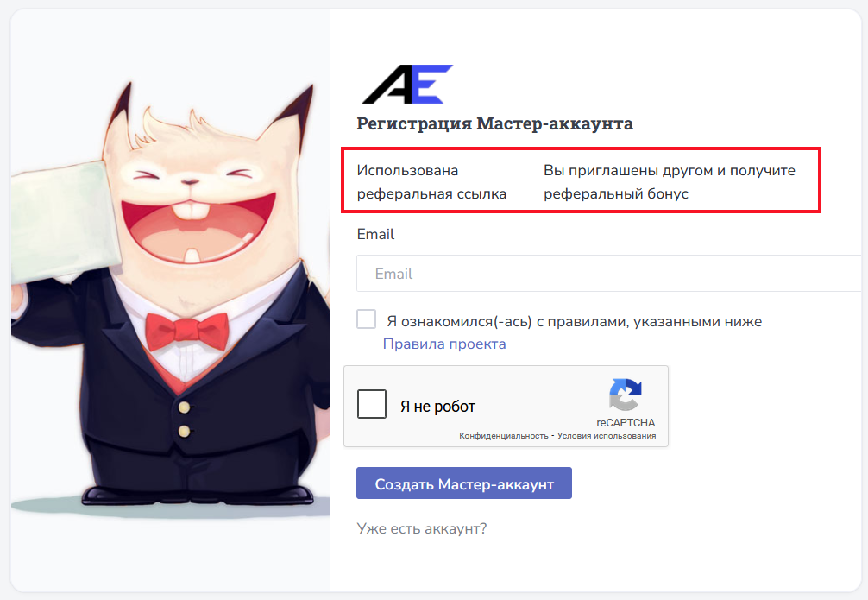Tick the "Я ознакомился(-ась) с правилами" checkbox
Viewport: 868px width, 600px height.
pyautogui.click(x=366, y=319)
